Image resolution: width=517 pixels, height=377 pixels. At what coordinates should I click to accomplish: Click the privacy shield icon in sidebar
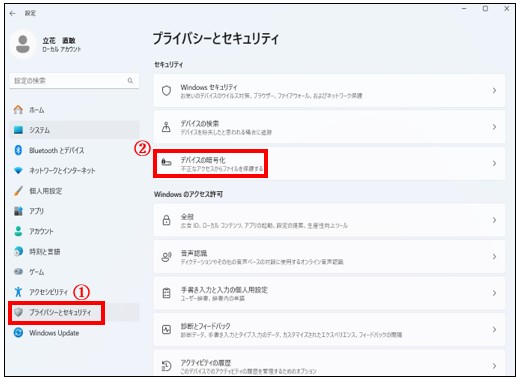tap(18, 312)
